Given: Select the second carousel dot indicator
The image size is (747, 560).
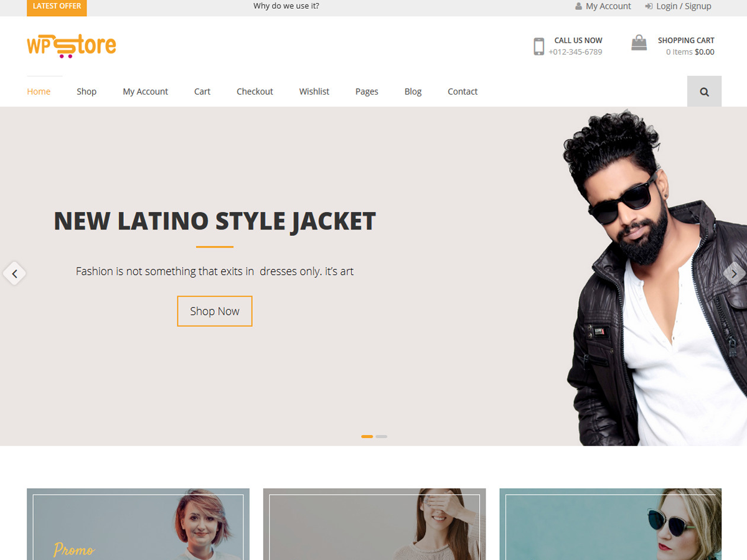Looking at the screenshot, I should pos(382,436).
